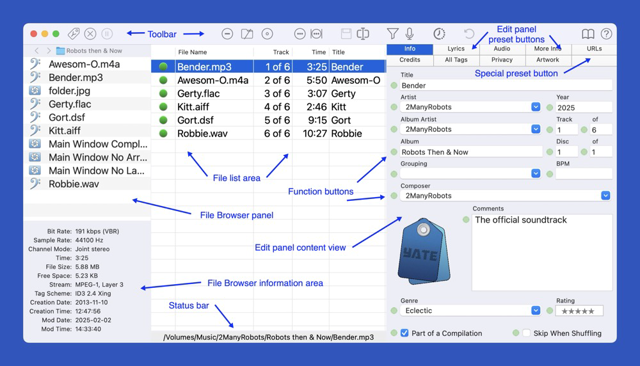Viewport: 640px width, 366px height.
Task: Go back with file browser left chevron
Action: (37, 51)
